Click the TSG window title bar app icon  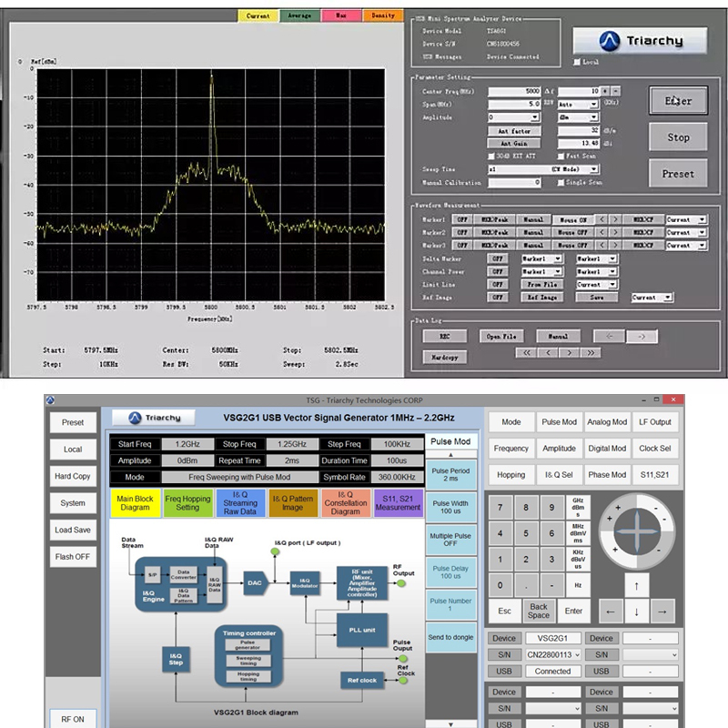(51, 399)
